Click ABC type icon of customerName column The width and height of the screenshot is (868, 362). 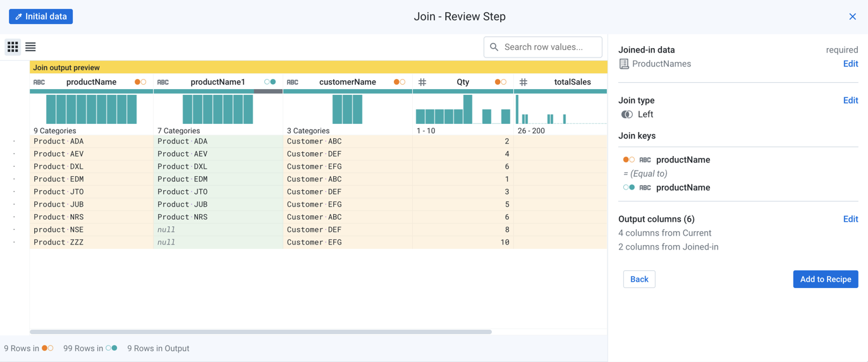pos(292,82)
